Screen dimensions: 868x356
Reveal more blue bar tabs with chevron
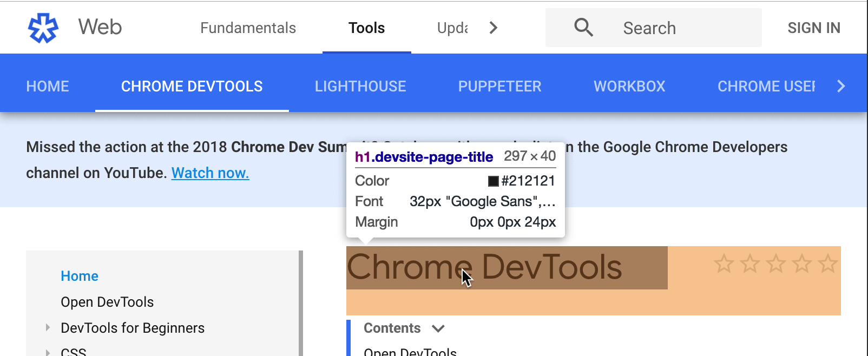tap(841, 86)
